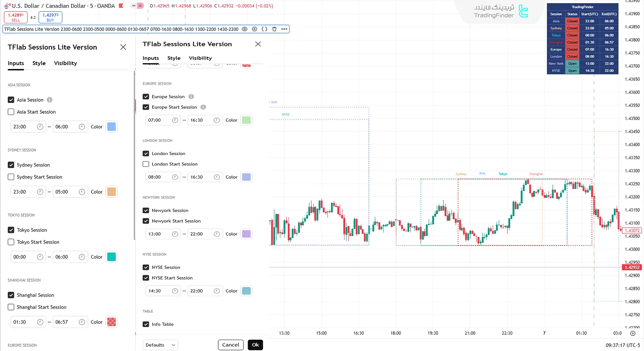Enable Asia Start Session checkbox
Viewport: 644px width, 351px height.
coord(11,112)
